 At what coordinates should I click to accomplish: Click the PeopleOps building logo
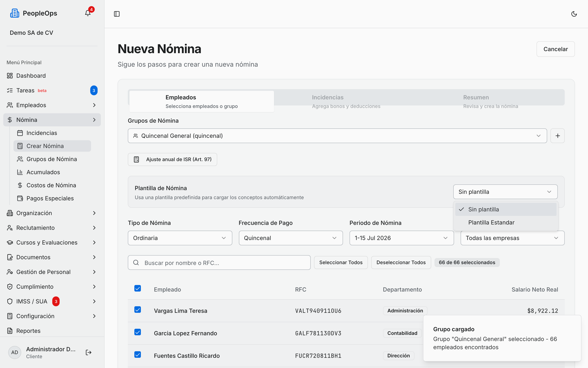click(x=14, y=13)
